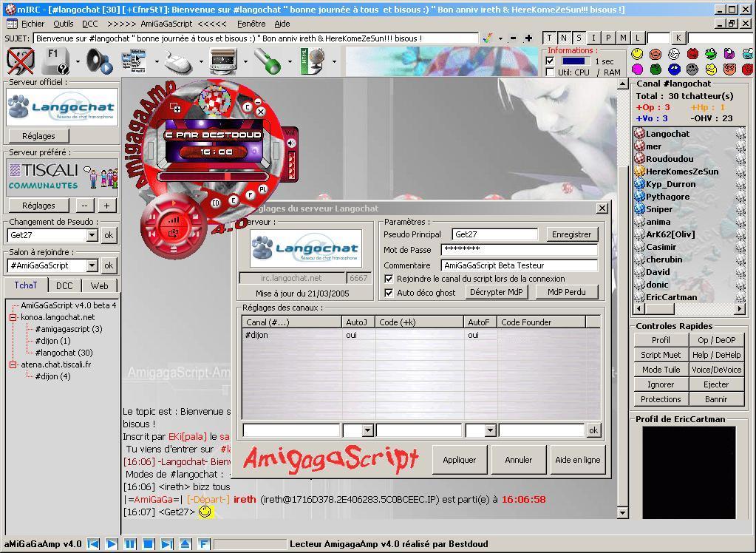Image resolution: width=756 pixels, height=553 pixels.
Task: Collapse the atena.chat.tiscali.fr tree node
Action: [13, 364]
